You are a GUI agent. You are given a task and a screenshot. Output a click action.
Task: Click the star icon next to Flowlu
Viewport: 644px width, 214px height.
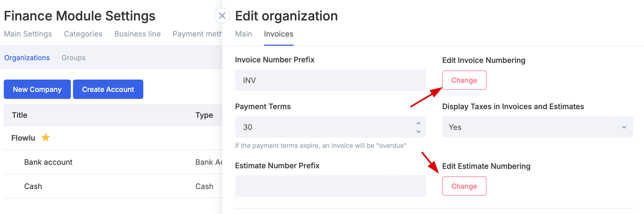(46, 138)
